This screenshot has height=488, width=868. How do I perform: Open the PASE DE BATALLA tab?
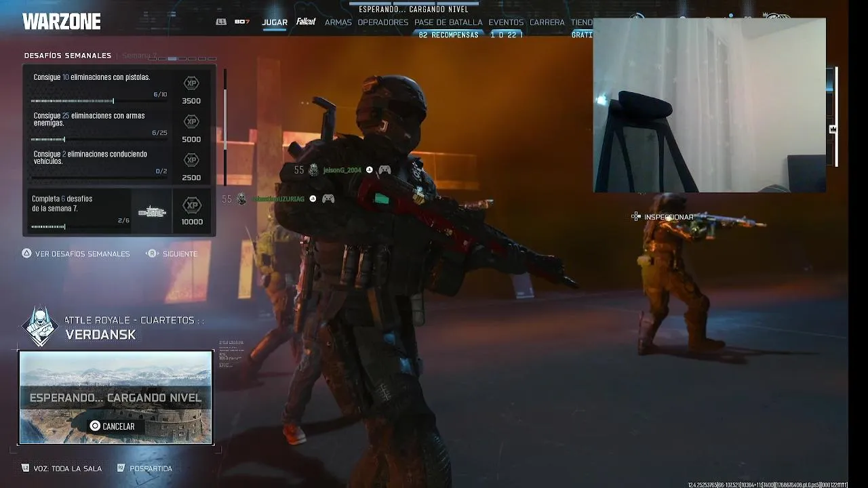point(448,22)
